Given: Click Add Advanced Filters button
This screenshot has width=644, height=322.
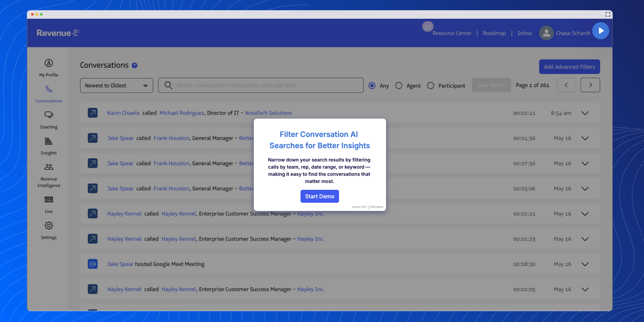Looking at the screenshot, I should click(x=569, y=67).
